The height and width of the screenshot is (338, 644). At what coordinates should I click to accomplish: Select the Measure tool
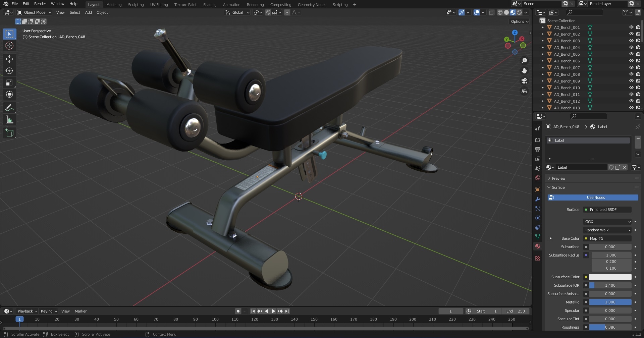[9, 120]
